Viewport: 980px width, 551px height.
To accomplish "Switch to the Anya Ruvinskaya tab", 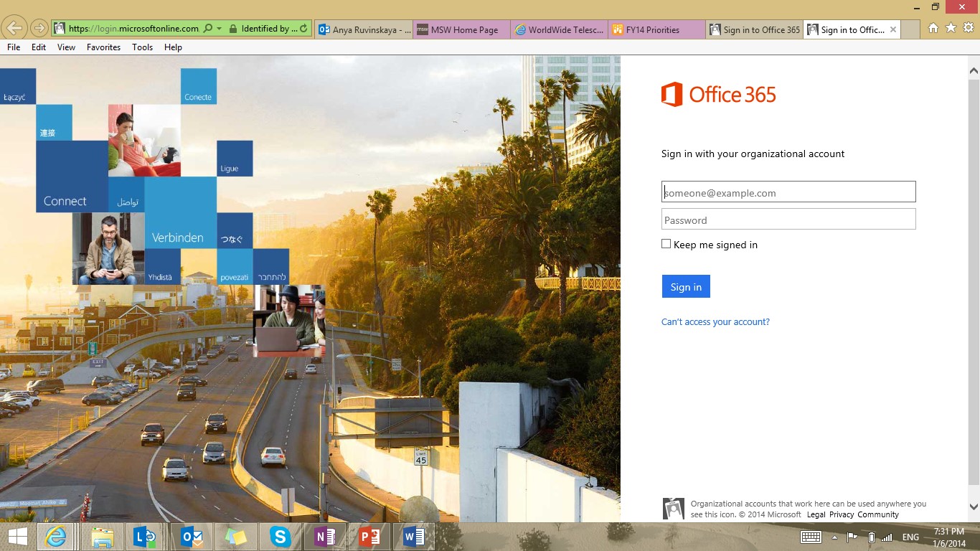I will coord(364,29).
